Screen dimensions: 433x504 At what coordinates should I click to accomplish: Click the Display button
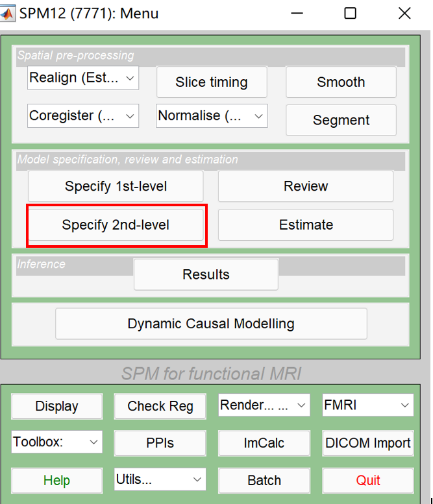pos(57,406)
